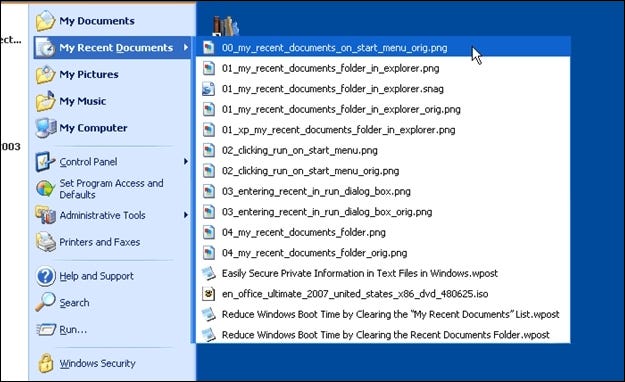This screenshot has width=625, height=382.
Task: Open 04_my_recent_documents_folder_orig.png
Action: 314,253
